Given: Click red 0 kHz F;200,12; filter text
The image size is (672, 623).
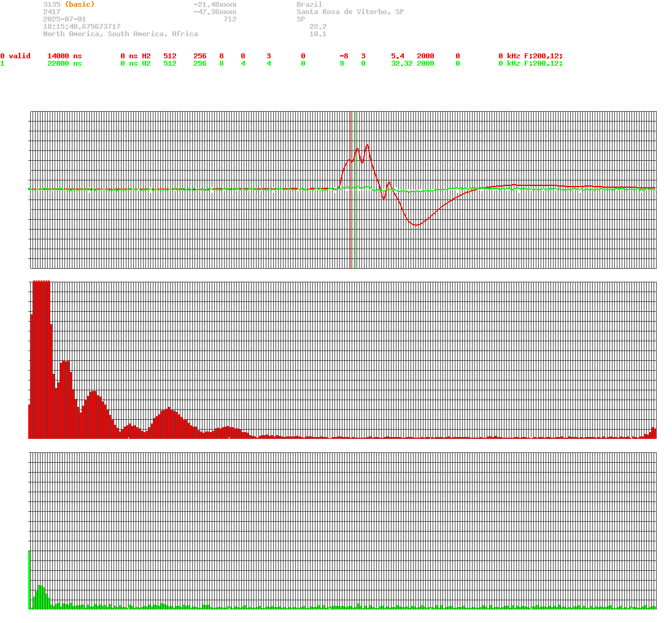Looking at the screenshot, I should tap(531, 56).
